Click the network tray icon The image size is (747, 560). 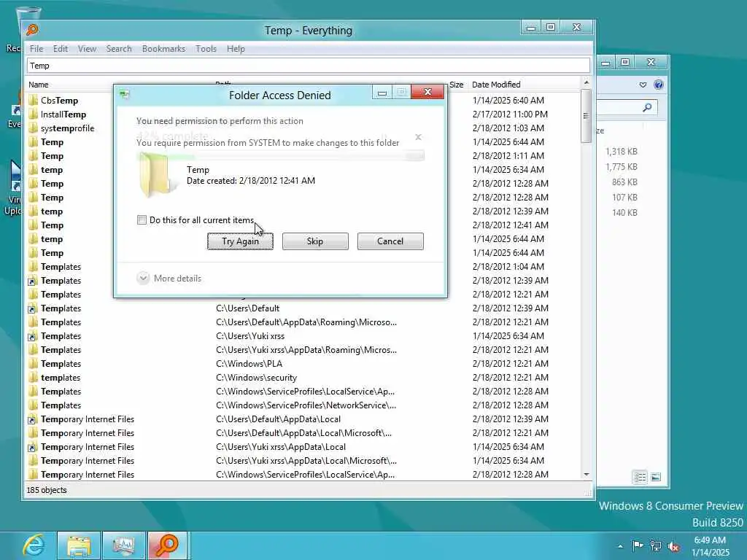point(656,546)
